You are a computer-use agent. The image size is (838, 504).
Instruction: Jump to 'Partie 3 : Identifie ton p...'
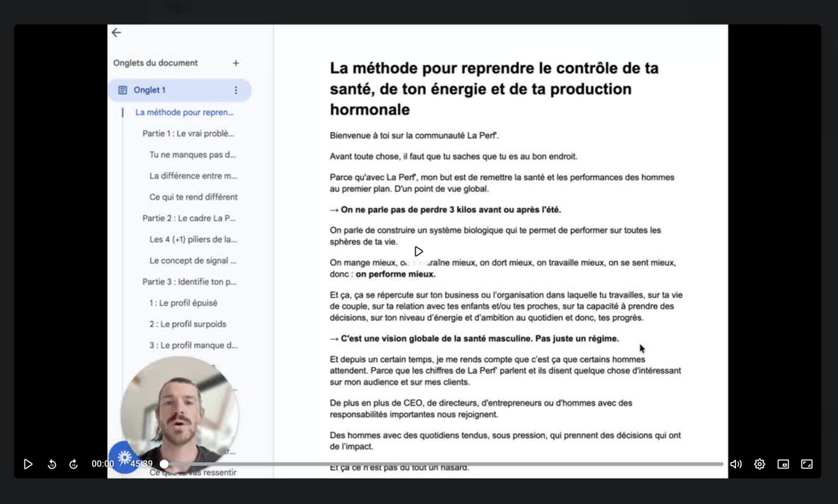tap(189, 281)
